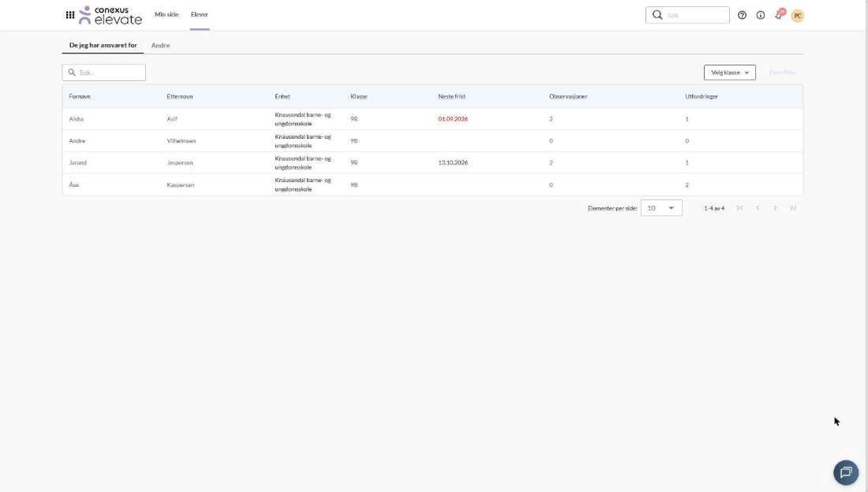
Task: Go to the first page of results
Action: (739, 208)
